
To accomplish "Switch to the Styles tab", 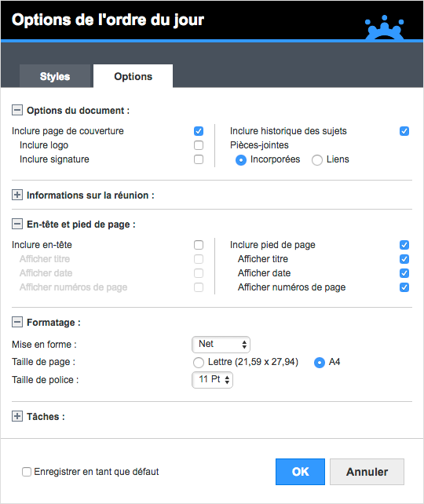I will coord(55,76).
